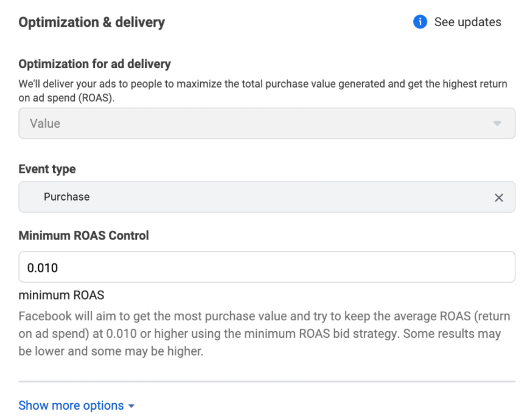The height and width of the screenshot is (420, 530).
Task: Clear the Purchase event type
Action: pos(499,198)
